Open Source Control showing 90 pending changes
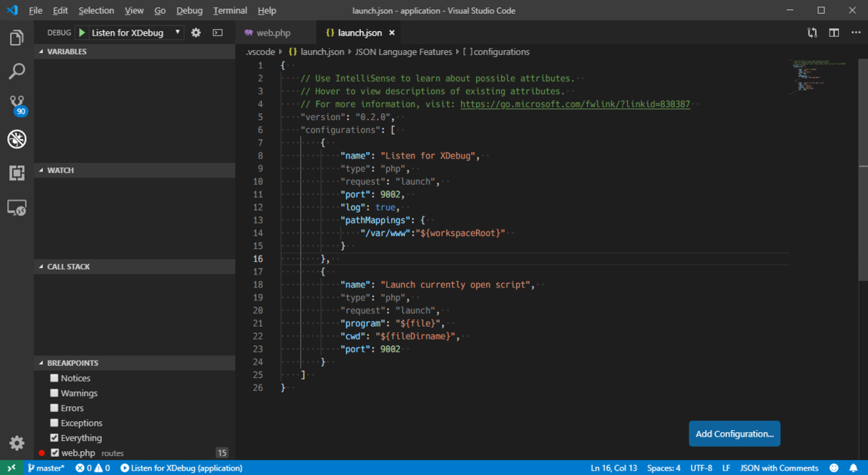 16,105
